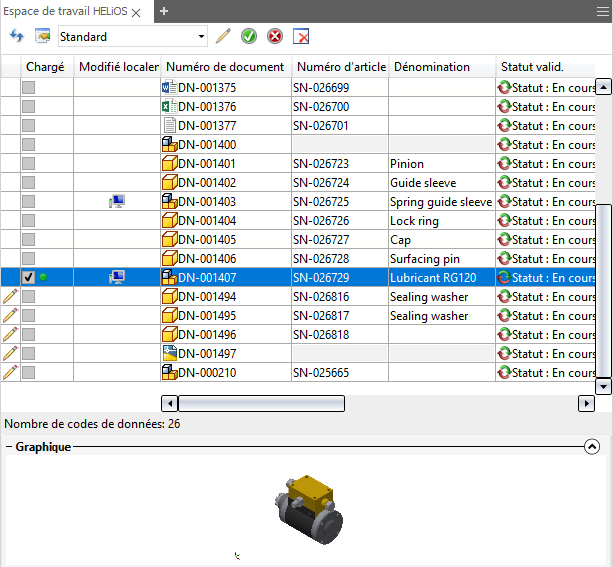Viewport: 613px width, 567px height.
Task: Click the green loaded indicator in DN-001407 row
Action: click(x=43, y=278)
